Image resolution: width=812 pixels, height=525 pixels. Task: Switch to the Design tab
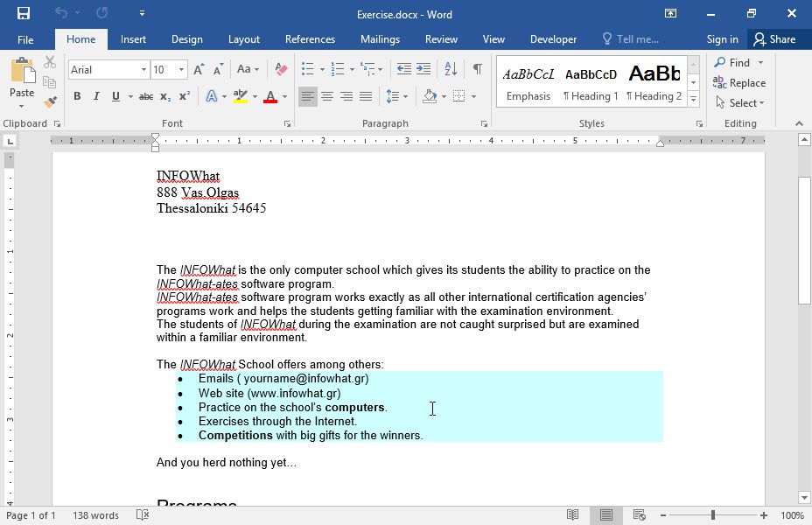187,39
